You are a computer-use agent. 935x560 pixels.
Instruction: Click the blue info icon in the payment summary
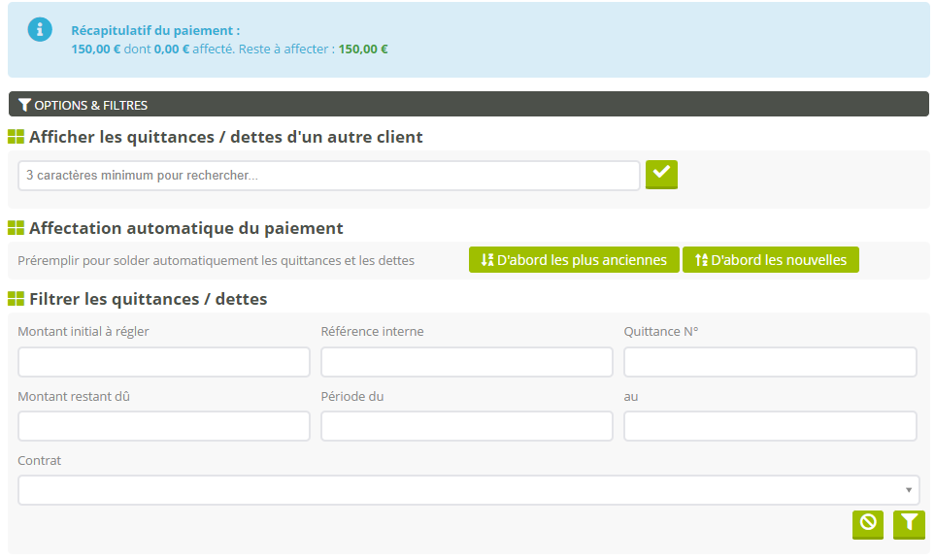(40, 29)
